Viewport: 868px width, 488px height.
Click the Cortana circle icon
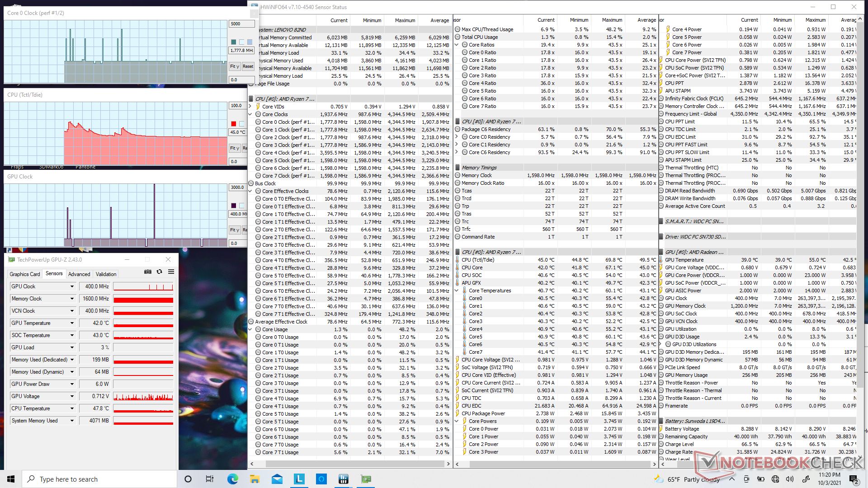tap(188, 479)
